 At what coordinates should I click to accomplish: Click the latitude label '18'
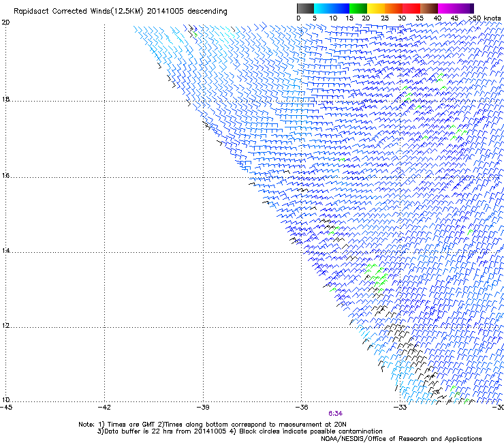5,100
